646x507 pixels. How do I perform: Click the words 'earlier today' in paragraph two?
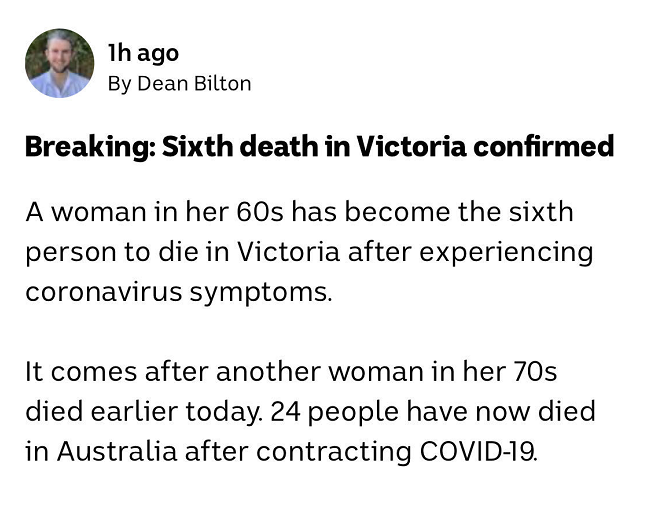point(176,412)
